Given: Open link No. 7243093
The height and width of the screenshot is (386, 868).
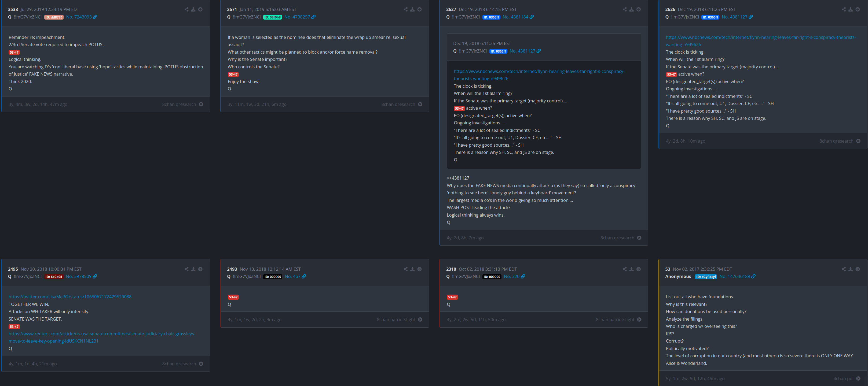Looking at the screenshot, I should 82,17.
